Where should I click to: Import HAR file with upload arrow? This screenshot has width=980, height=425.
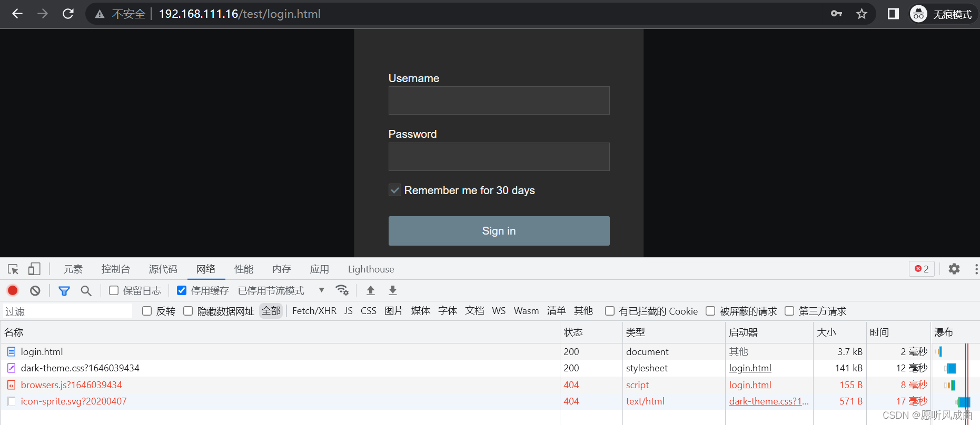pyautogui.click(x=371, y=290)
